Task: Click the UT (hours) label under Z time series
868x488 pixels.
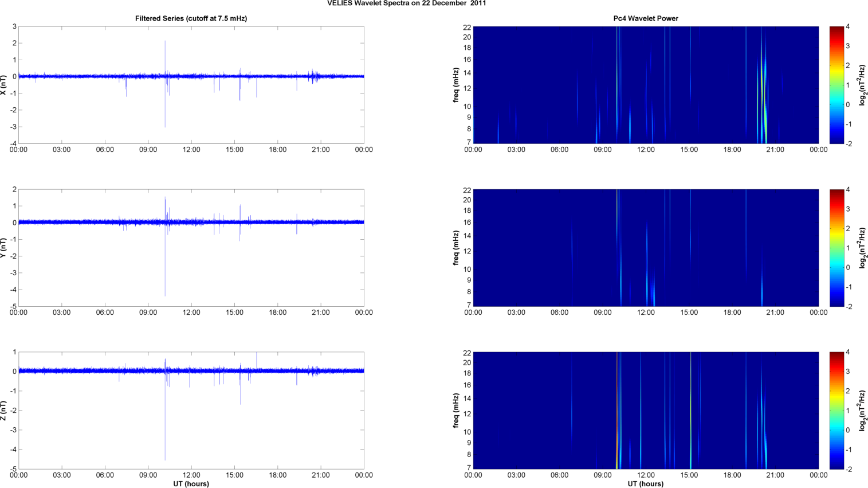Action: coord(191,483)
